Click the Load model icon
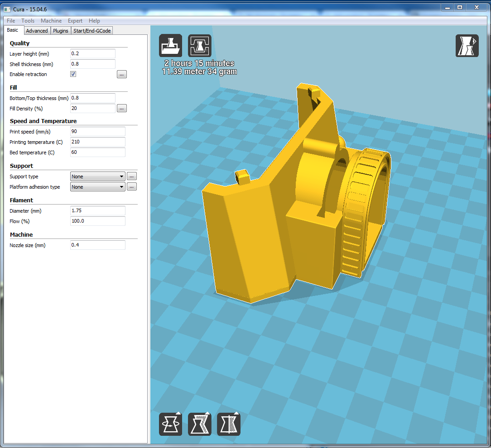 [170, 46]
